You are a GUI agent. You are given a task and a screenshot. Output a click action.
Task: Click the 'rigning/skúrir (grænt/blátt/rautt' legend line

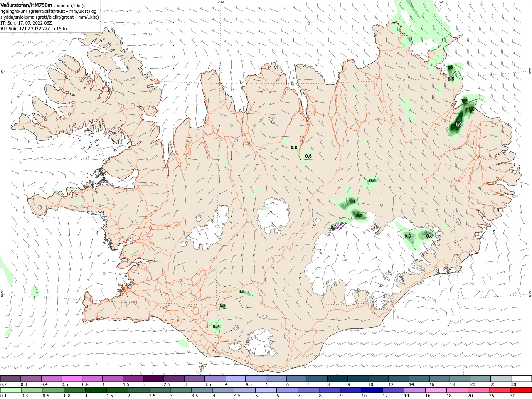click(x=49, y=11)
